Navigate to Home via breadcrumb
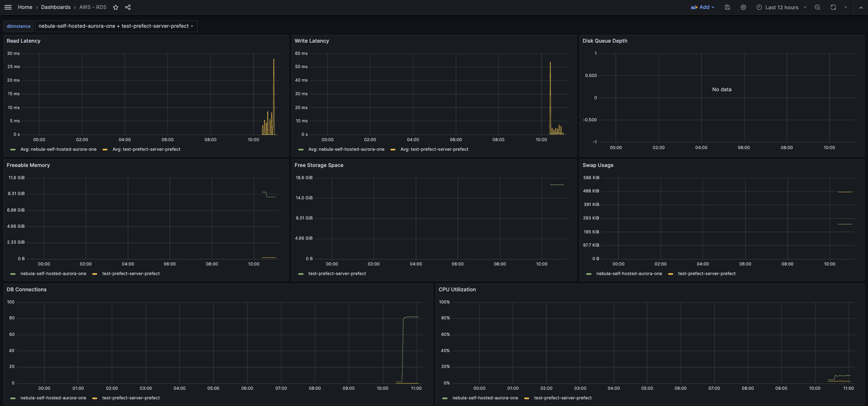This screenshot has height=406, width=868. [25, 7]
